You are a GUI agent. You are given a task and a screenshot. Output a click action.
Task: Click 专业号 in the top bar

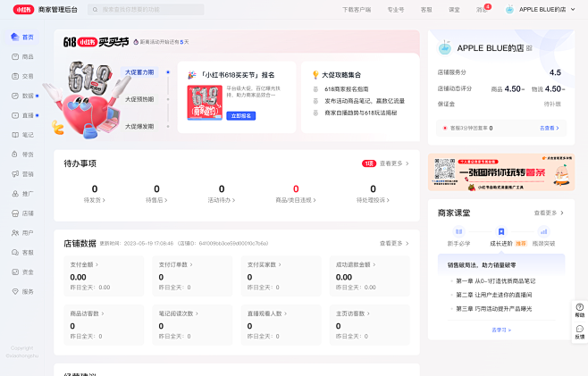pyautogui.click(x=396, y=10)
